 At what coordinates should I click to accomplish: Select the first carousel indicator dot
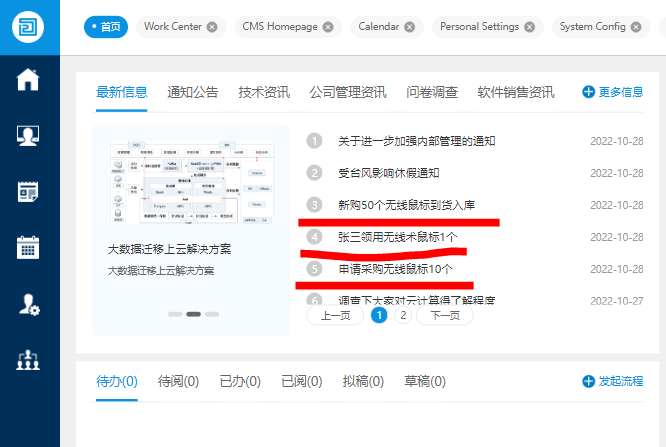pyautogui.click(x=175, y=314)
